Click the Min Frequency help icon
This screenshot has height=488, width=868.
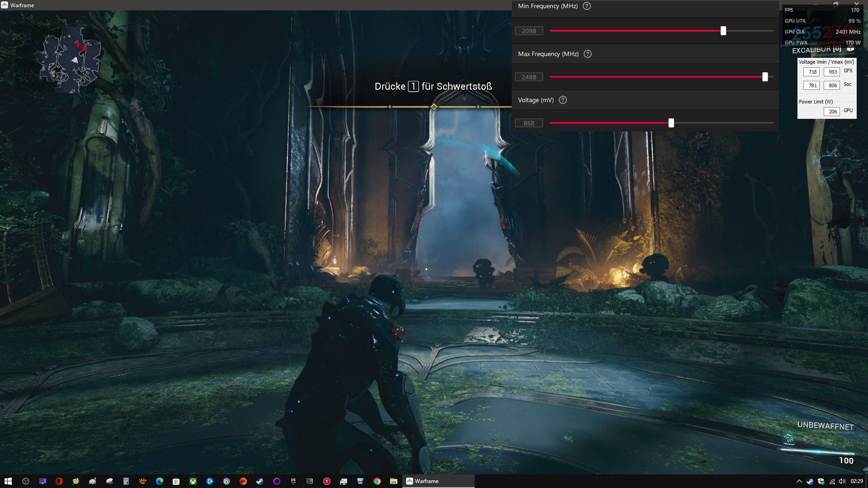pyautogui.click(x=587, y=6)
